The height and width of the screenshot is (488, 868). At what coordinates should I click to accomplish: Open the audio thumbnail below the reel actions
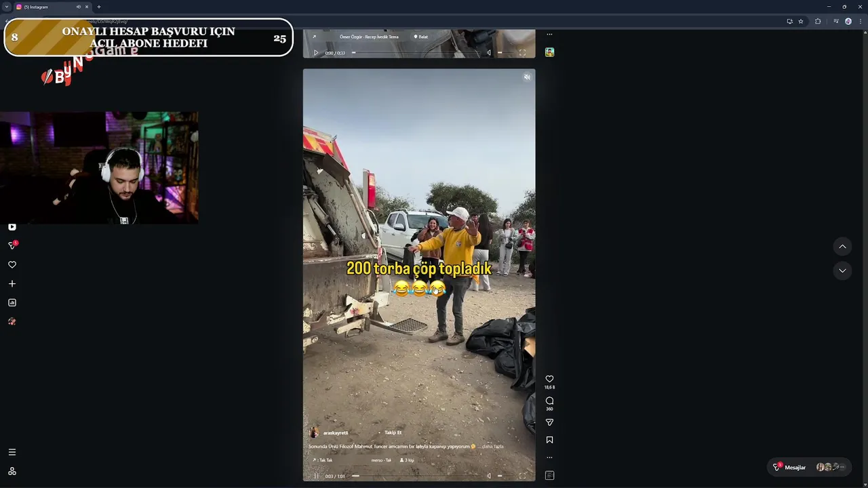point(549,476)
